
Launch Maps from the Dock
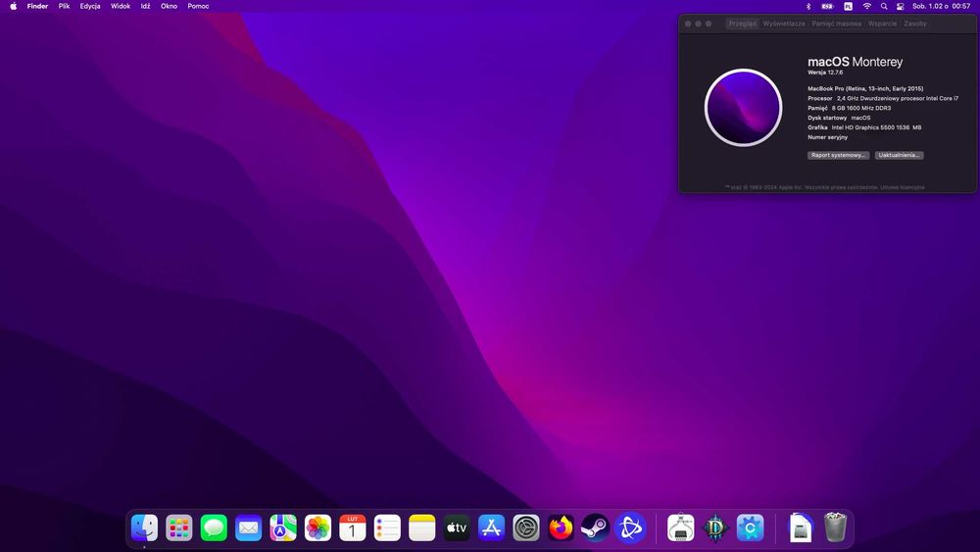click(x=283, y=527)
